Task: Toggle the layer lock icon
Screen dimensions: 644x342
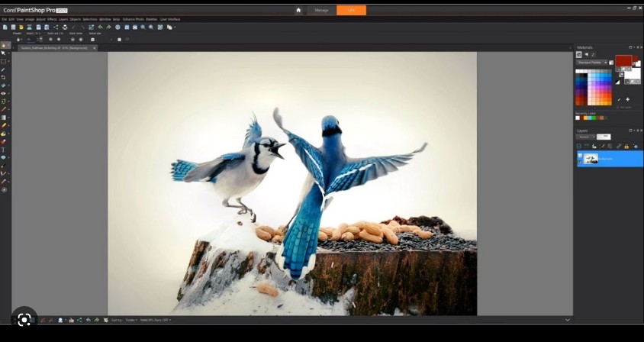Action: coord(626,146)
